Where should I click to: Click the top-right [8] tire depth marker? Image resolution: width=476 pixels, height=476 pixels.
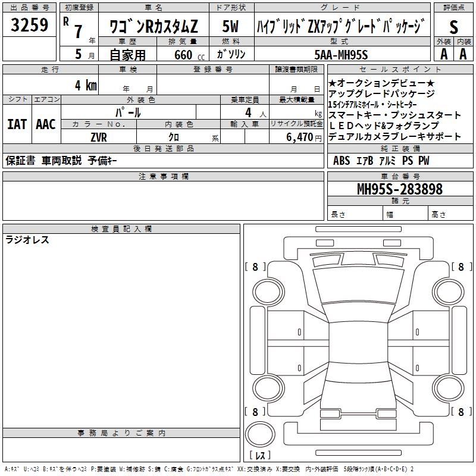coord(461,267)
